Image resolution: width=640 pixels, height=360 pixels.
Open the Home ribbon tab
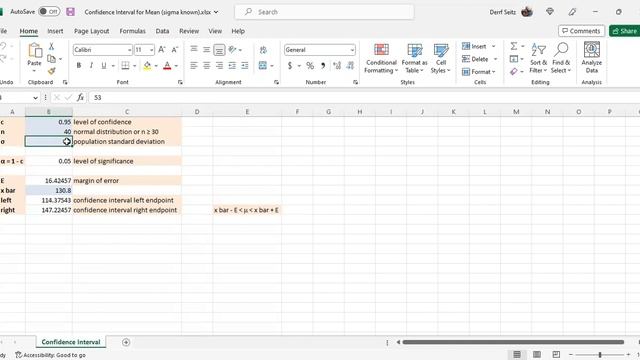pyautogui.click(x=29, y=31)
